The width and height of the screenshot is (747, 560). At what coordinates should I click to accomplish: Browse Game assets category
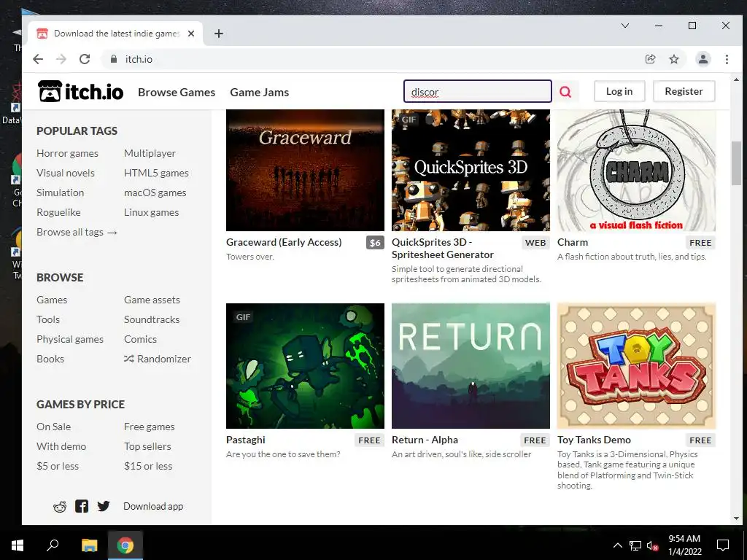(152, 300)
